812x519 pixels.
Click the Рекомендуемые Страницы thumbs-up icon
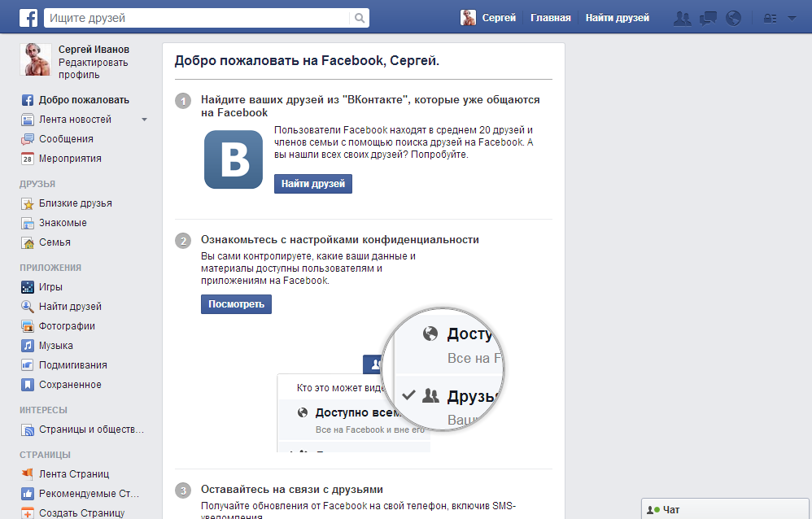[28, 494]
